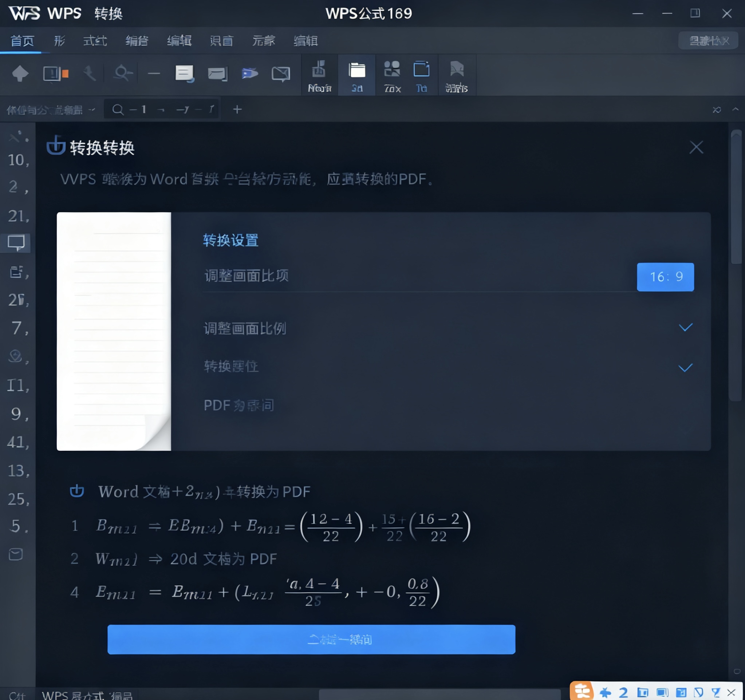Open the chat bubble icon in the left sidebar
The height and width of the screenshot is (700, 745).
tap(16, 243)
